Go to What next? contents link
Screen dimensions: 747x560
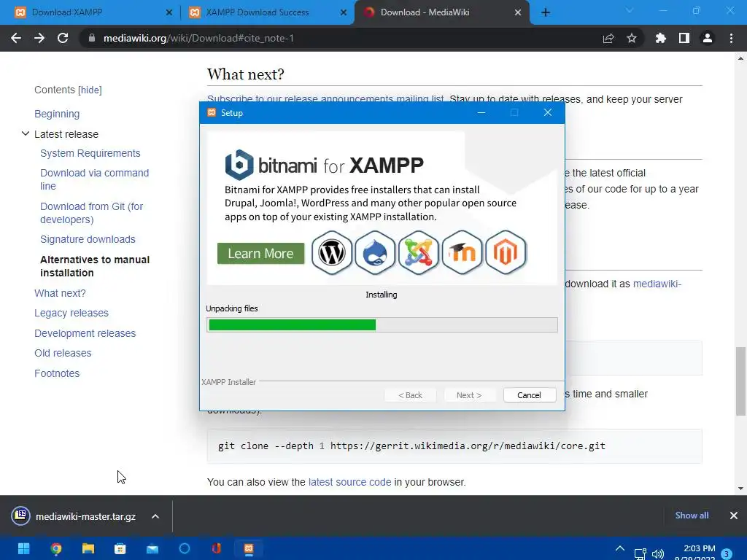tap(60, 293)
